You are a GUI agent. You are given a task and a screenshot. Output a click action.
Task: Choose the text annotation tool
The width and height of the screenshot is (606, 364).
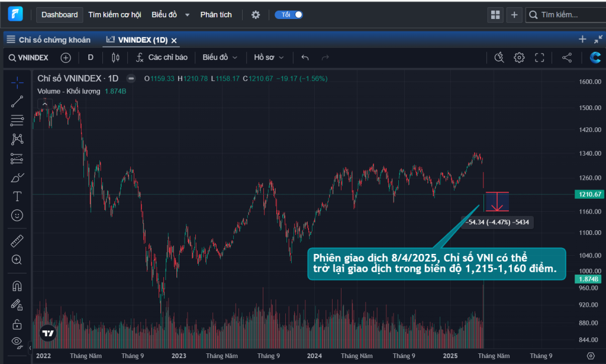point(17,197)
